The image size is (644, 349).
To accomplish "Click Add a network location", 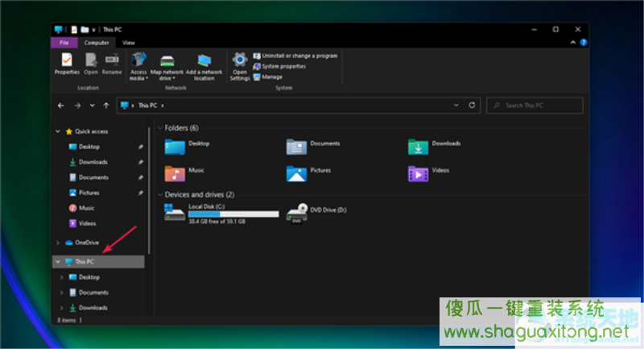I will pos(204,68).
